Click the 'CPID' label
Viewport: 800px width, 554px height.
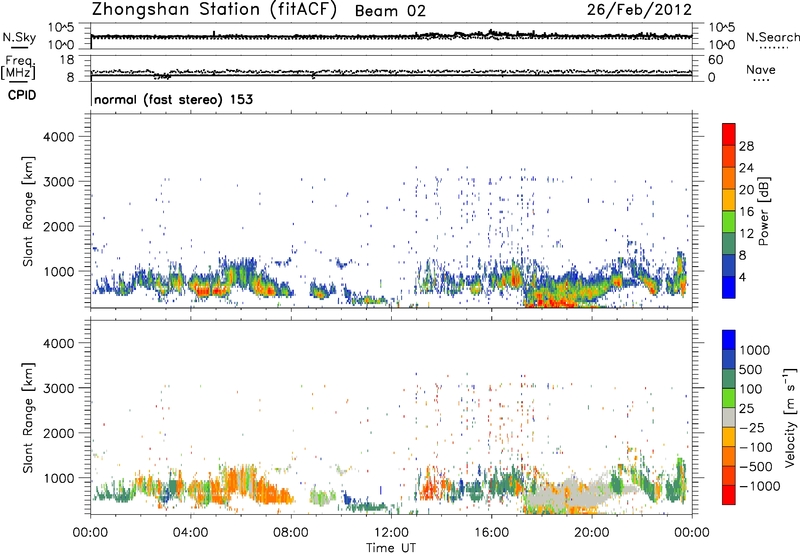point(22,95)
